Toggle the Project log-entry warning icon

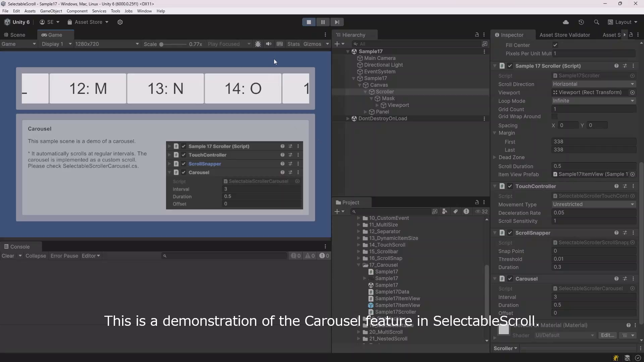click(466, 212)
